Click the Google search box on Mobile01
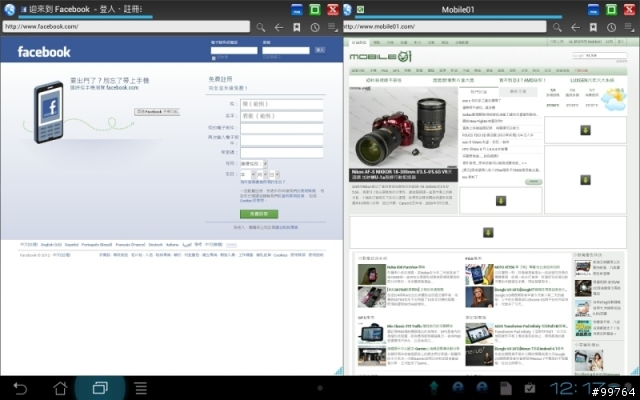Image resolution: width=640 pixels, height=400 pixels. coord(599,55)
